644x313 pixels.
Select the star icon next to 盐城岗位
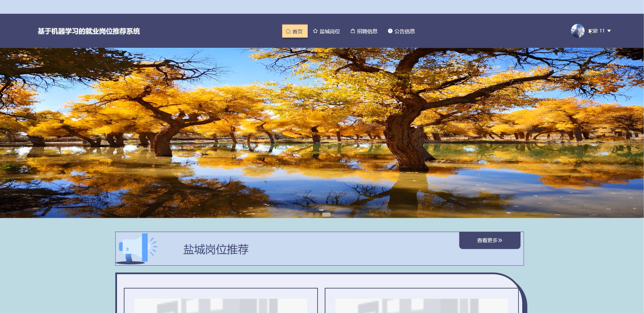315,31
